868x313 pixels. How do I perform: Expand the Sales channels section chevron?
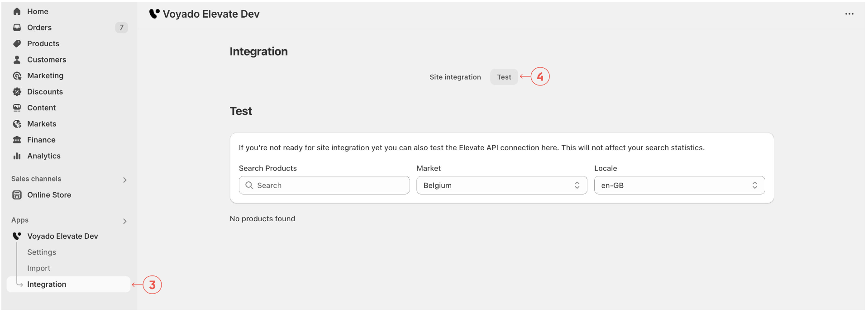pyautogui.click(x=125, y=180)
